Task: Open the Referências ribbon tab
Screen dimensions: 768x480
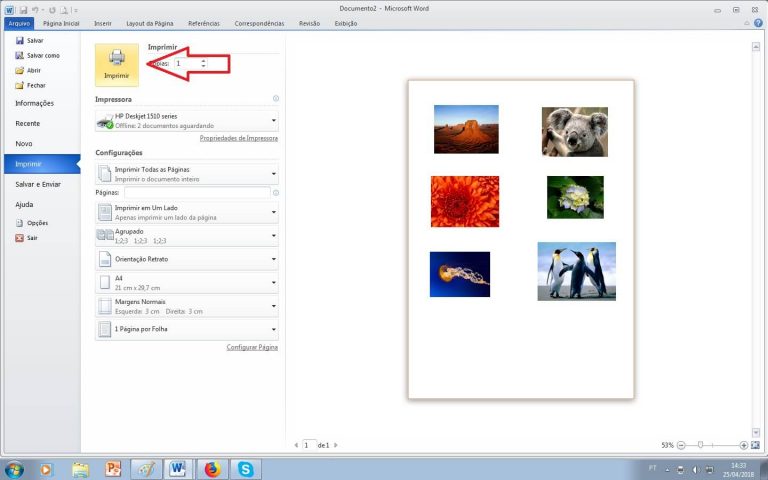Action: coord(204,23)
